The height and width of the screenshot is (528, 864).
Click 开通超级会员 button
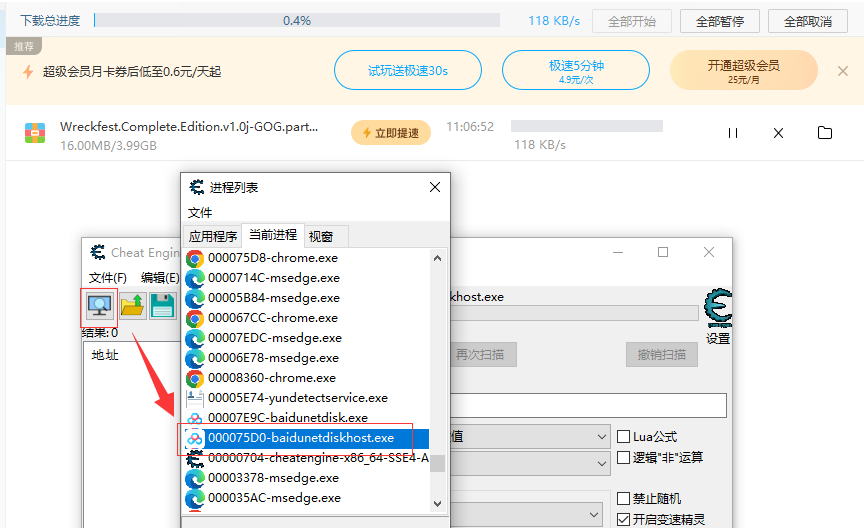[744, 71]
